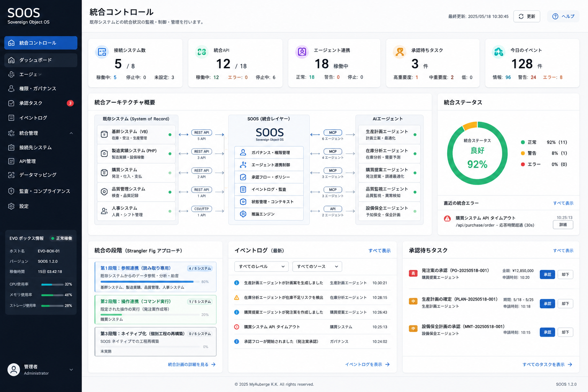Click the 正常稼働 status badge in EVO ボックス情報
Image resolution: width=588 pixels, height=392 pixels.
[x=62, y=238]
